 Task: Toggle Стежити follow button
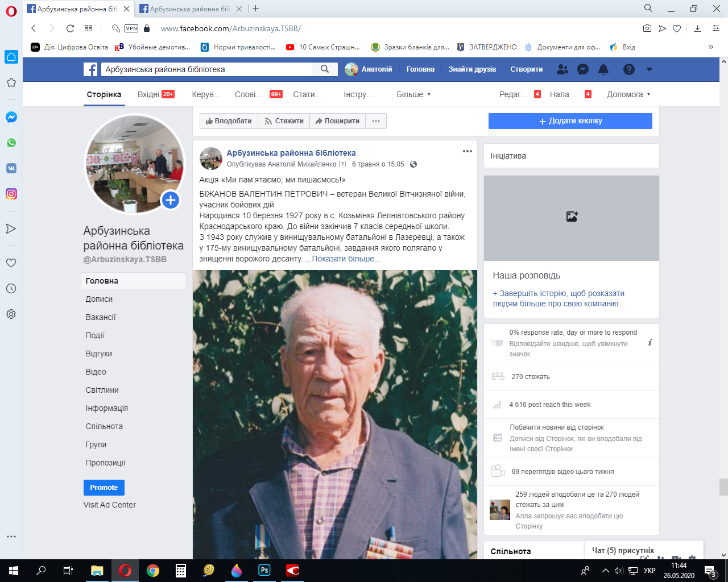(284, 121)
